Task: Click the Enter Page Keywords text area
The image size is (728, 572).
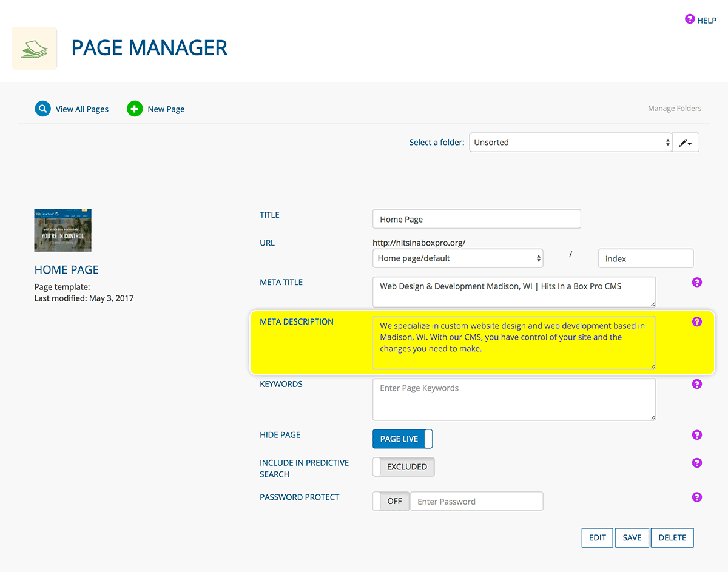Action: click(x=514, y=399)
